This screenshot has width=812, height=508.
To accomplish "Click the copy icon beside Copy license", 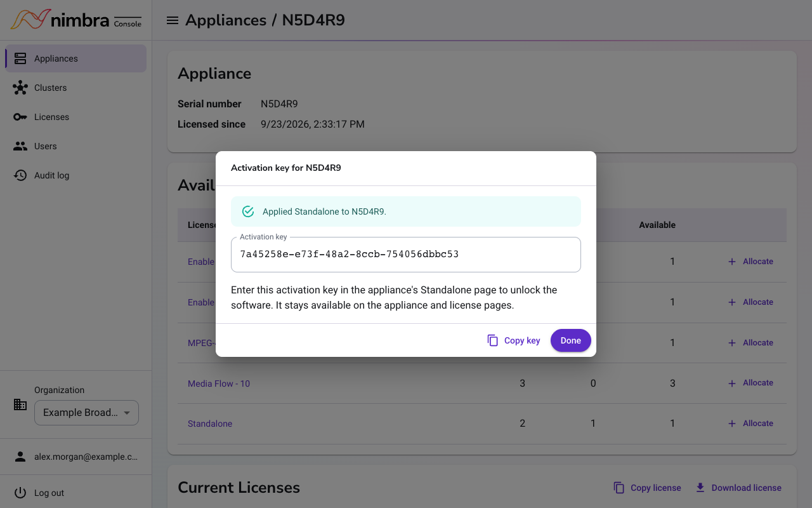I will coord(619,488).
